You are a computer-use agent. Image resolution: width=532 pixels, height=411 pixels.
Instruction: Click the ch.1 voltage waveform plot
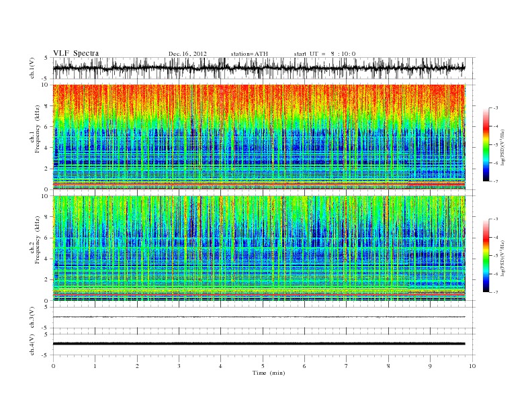(x=259, y=68)
